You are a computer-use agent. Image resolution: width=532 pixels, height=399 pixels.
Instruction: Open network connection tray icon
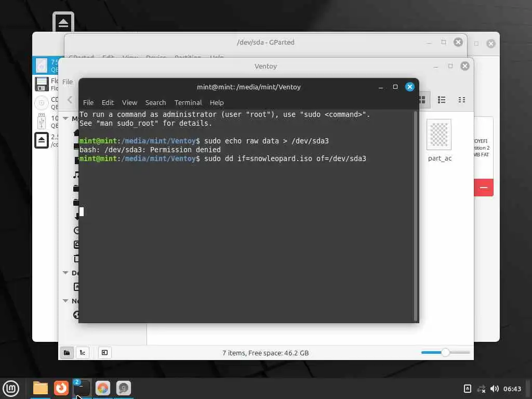481,389
